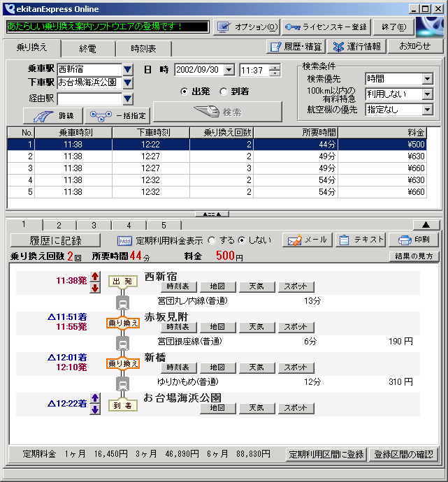
Task: Increase the time with the spinner up arrow
Action: point(275,67)
